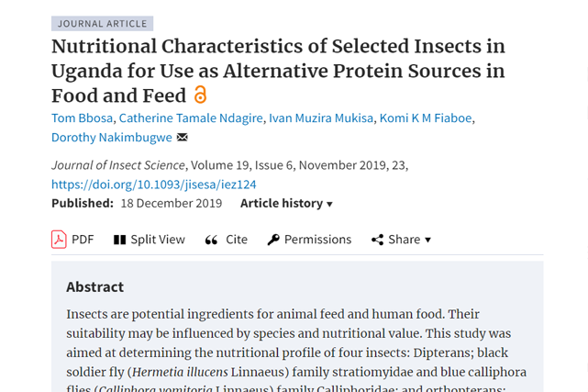
Task: Click the Permissions text label
Action: pos(317,240)
